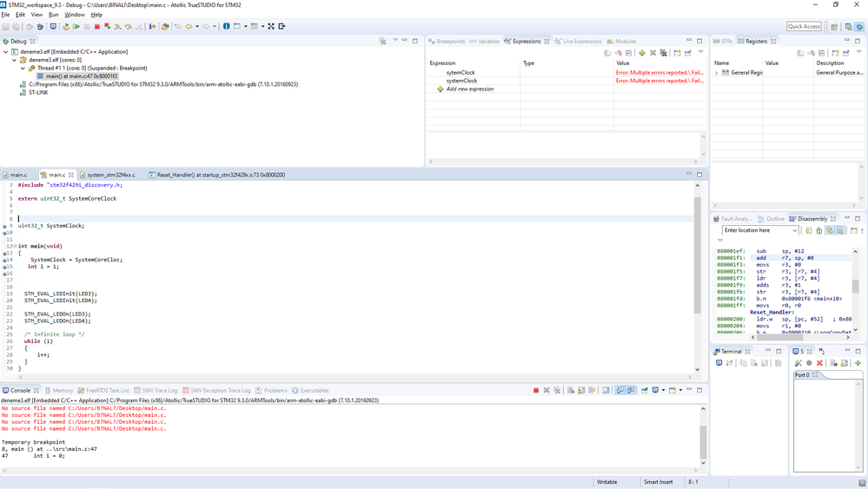
Task: Toggle the breakpoint marker on line 14
Action: pyautogui.click(x=5, y=260)
